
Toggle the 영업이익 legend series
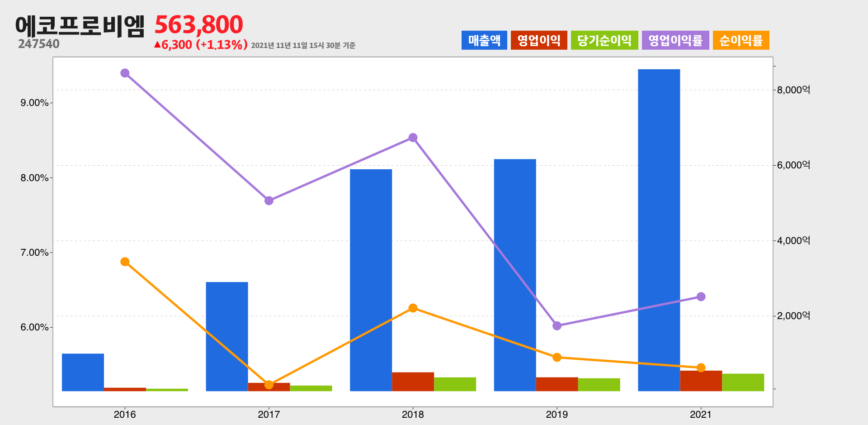click(539, 40)
